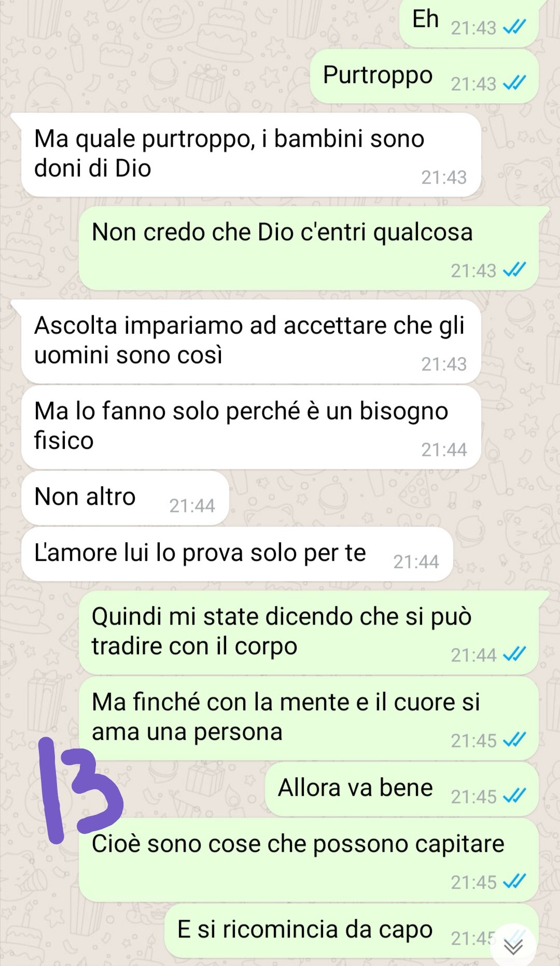Select the message 'Ma quale purtroppo, i bambini'
The image size is (560, 966).
(x=251, y=155)
